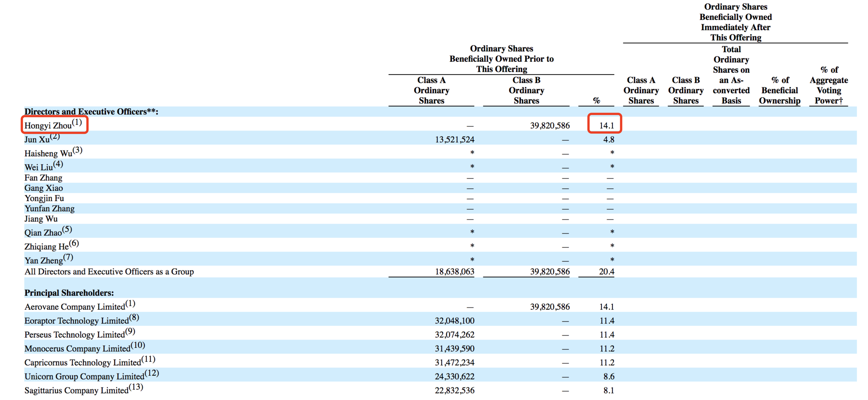868x400 pixels.
Task: Click Capricornus Technology Limited
Action: (83, 363)
